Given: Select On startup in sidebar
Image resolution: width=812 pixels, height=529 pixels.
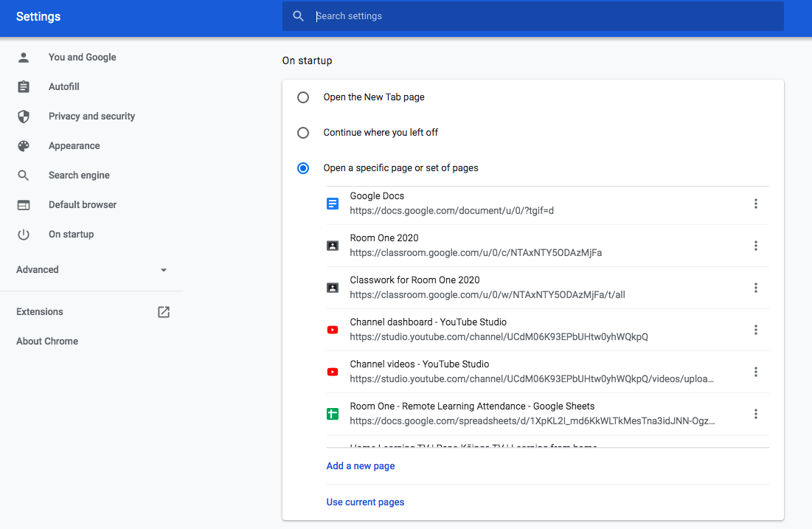Looking at the screenshot, I should (x=71, y=234).
